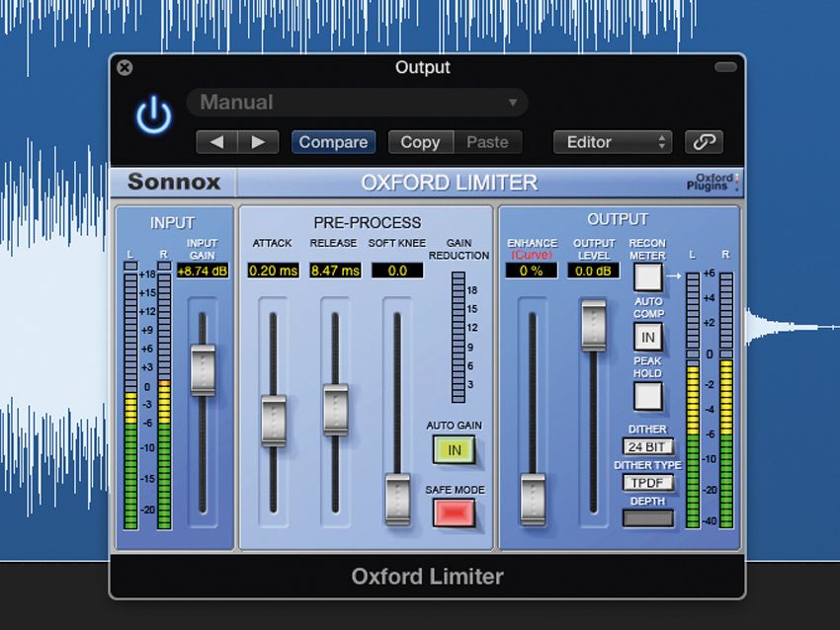Copy the current plugin settings
Screen dimensions: 840x630
coord(420,141)
